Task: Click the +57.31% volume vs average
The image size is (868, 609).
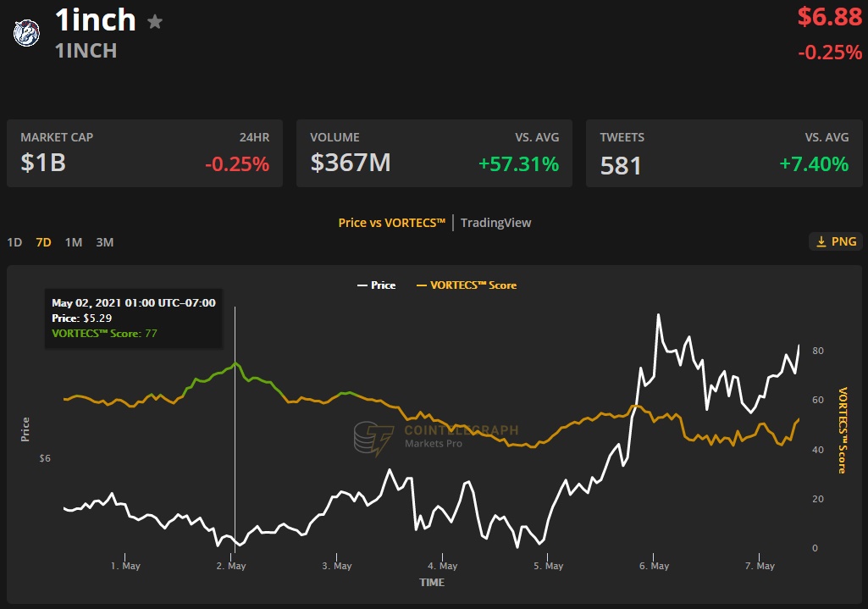Action: (519, 163)
